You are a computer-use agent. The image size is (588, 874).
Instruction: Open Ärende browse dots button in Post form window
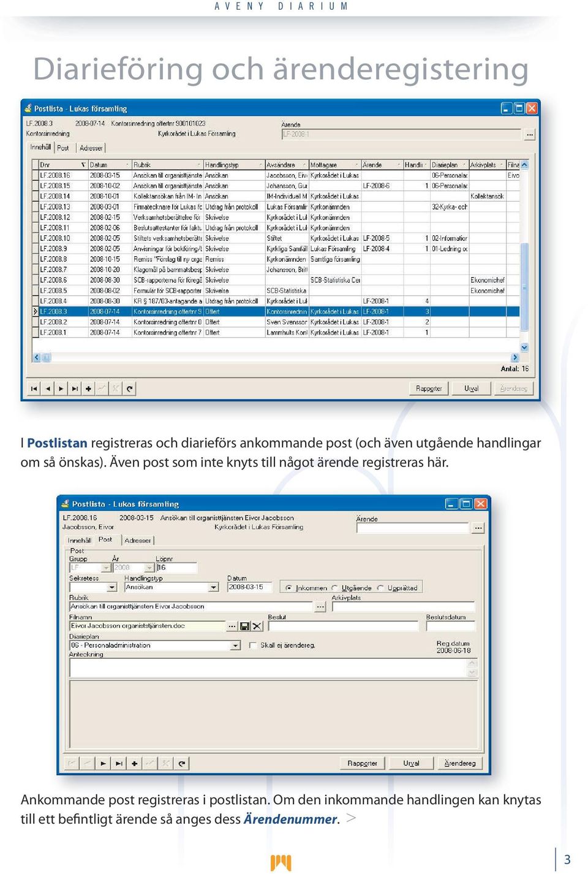click(x=478, y=528)
